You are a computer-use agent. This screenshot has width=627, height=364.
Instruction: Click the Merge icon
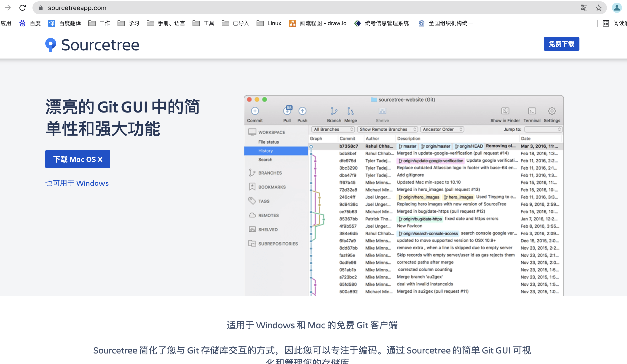click(350, 111)
